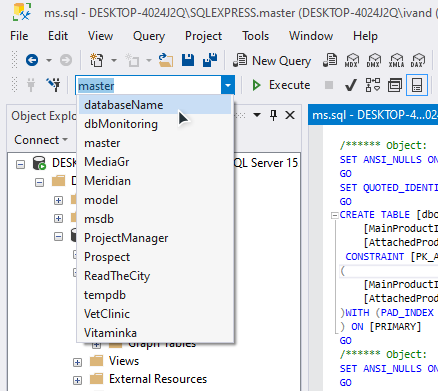Open a new DAX query
Image resolution: width=438 pixels, height=391 pixels.
pyautogui.click(x=418, y=60)
